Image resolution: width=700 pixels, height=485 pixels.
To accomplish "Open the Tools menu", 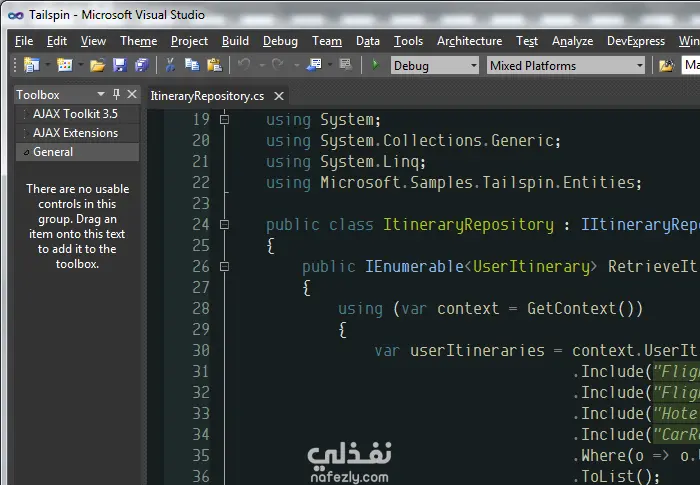I will pyautogui.click(x=408, y=41).
